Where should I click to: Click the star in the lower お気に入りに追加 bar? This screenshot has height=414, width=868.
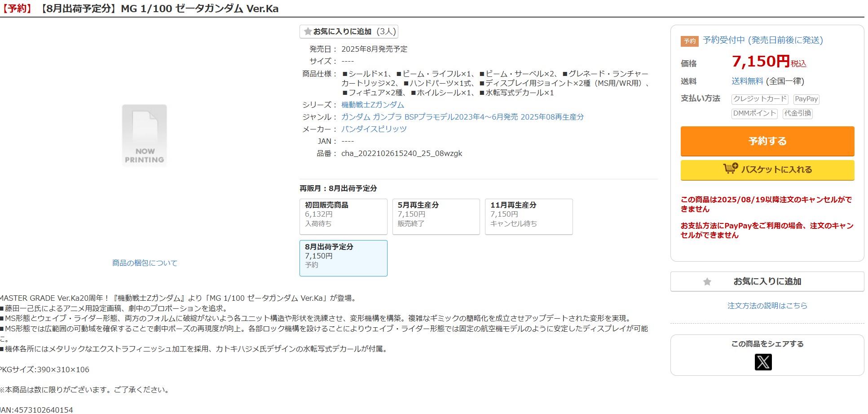pos(708,281)
